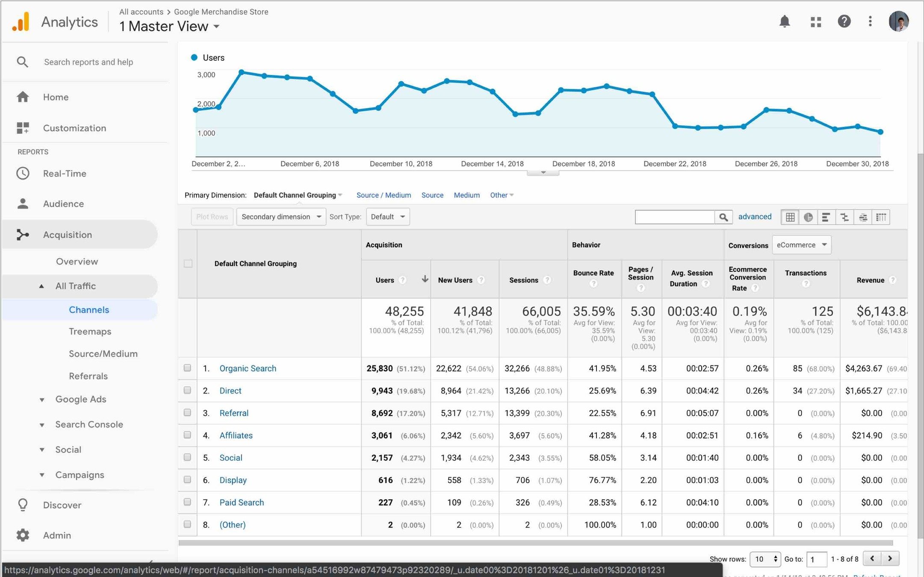Open the Secondary dimension dropdown
This screenshot has height=577, width=924.
(x=281, y=217)
